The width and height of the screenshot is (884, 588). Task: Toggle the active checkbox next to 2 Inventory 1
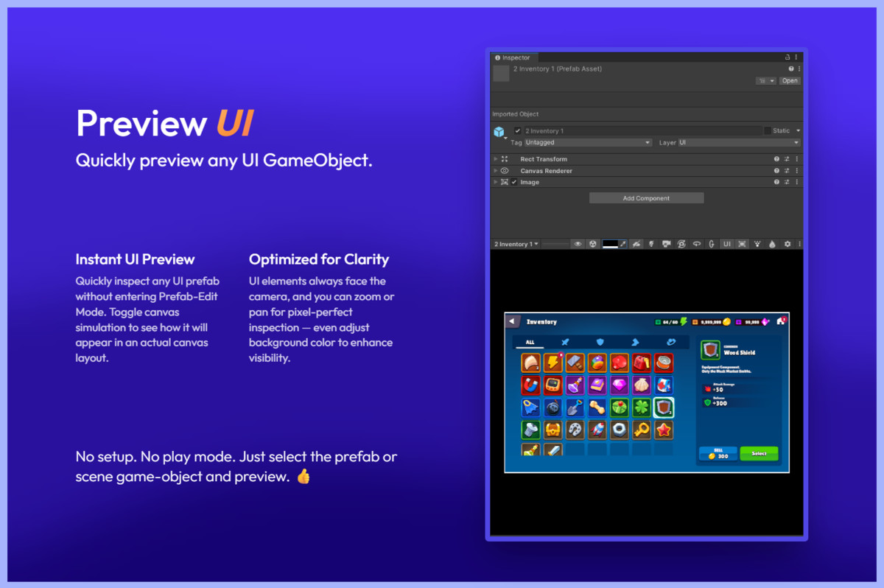tap(517, 130)
